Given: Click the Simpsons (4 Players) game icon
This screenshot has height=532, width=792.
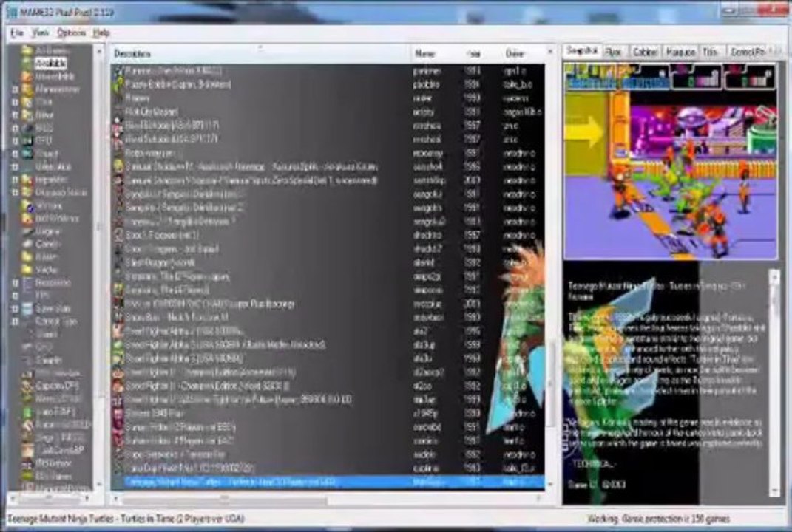Looking at the screenshot, I should (118, 290).
